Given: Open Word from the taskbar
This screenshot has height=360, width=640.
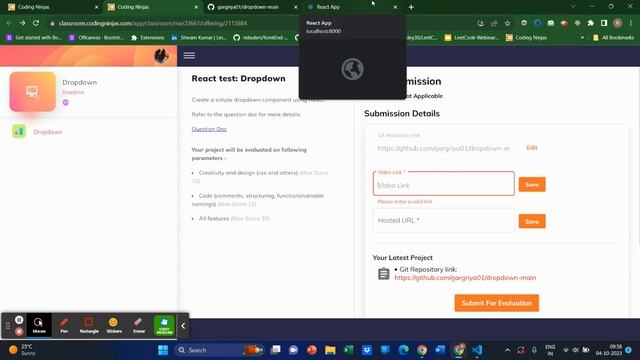Looking at the screenshot, I should click(440, 350).
